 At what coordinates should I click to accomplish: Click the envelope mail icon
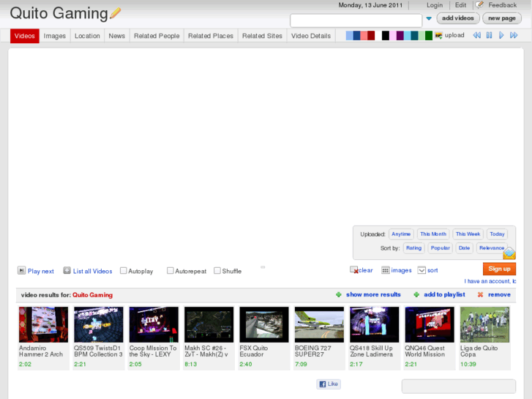pos(509,253)
